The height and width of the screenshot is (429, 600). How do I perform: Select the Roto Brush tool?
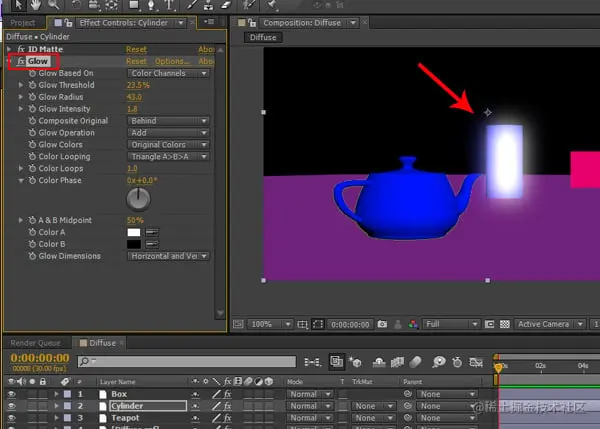click(x=249, y=5)
